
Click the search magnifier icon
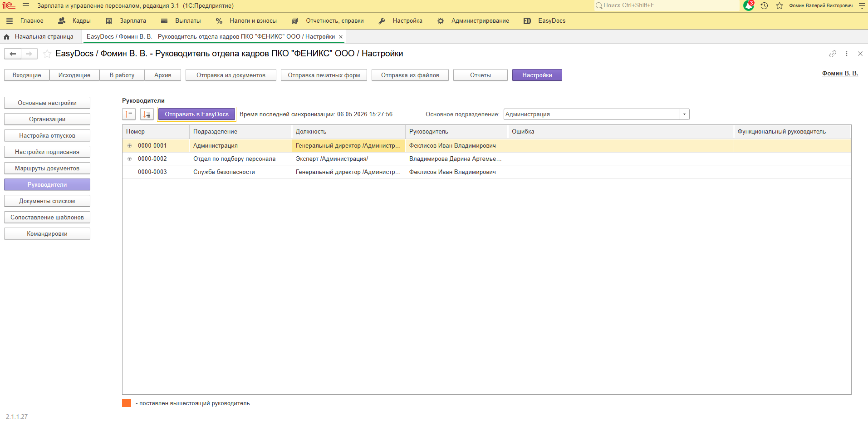coord(599,5)
